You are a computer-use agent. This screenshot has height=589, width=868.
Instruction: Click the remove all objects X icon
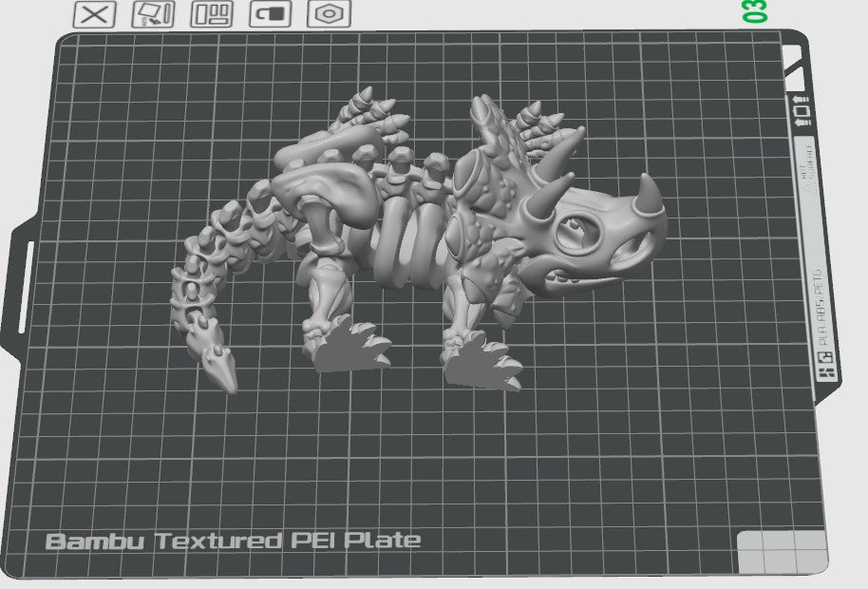coord(94,14)
